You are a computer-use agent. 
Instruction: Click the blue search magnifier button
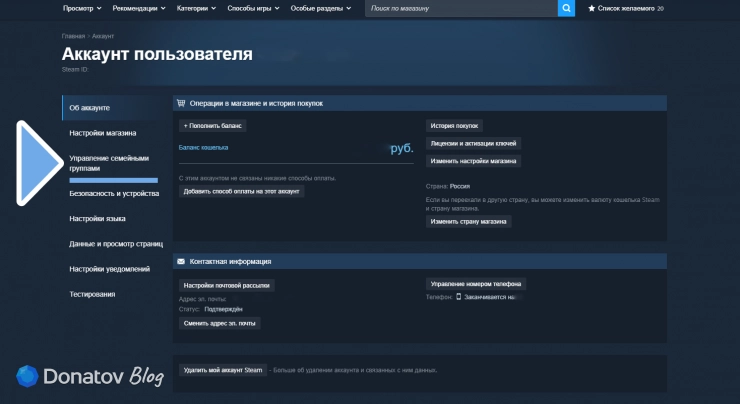coord(566,8)
